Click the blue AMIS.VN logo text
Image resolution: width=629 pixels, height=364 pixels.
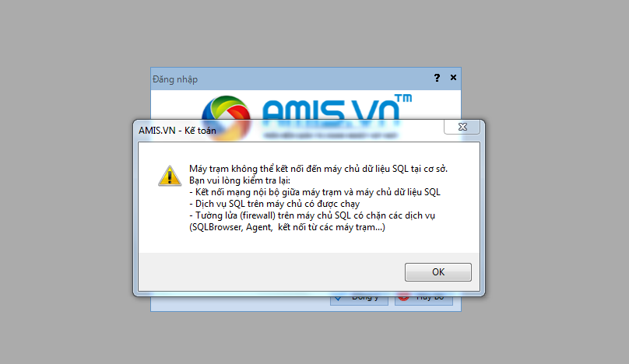(x=331, y=110)
